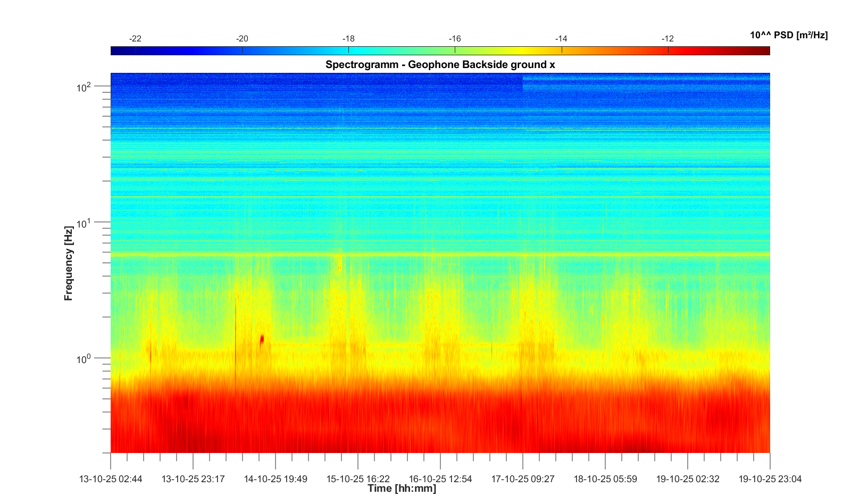Click the "17-10-25 09:27" time tick label
This screenshot has height=504, width=851.
coord(523,478)
